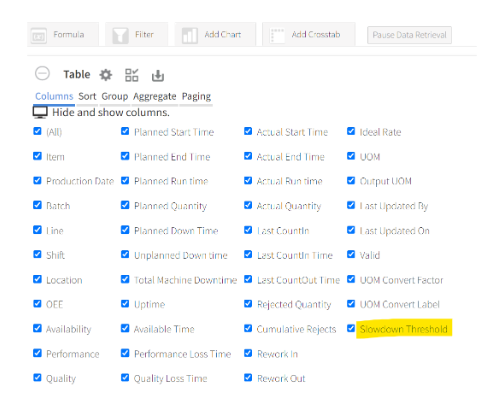Image resolution: width=490 pixels, height=396 pixels.
Task: Toggle the Planned Down Time checkbox
Action: click(125, 230)
